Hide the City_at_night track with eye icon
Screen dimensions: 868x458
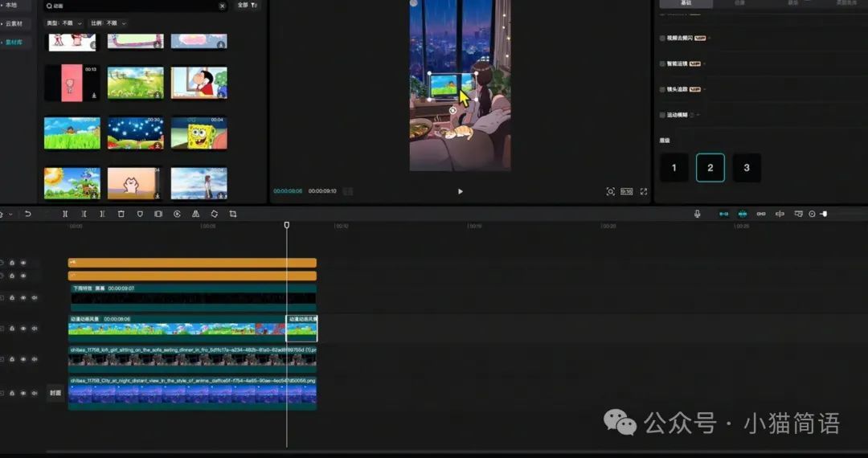(23, 393)
